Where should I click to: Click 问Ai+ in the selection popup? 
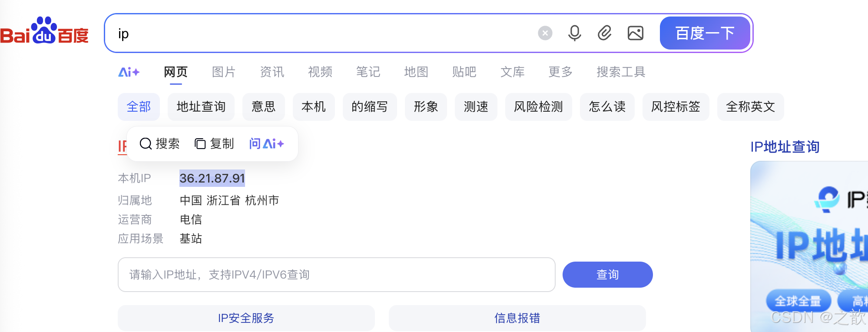(x=267, y=144)
